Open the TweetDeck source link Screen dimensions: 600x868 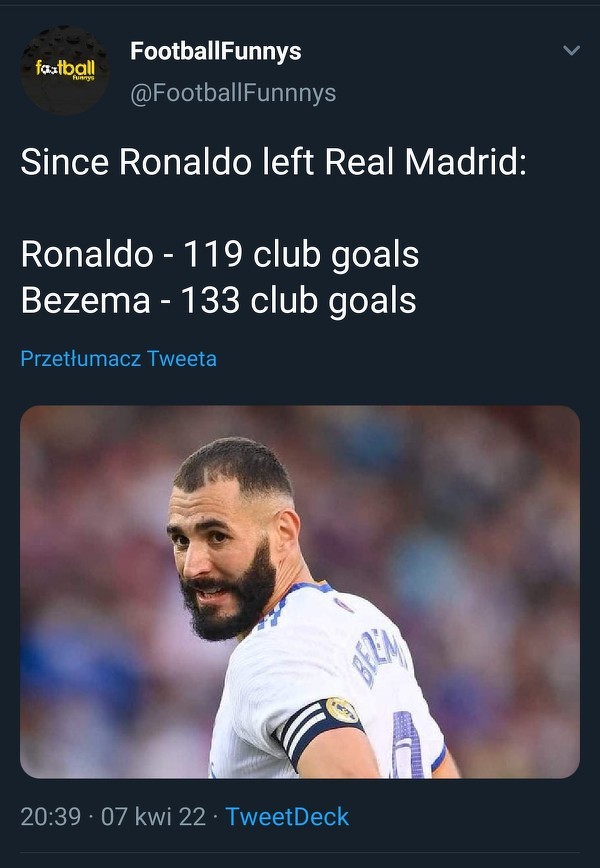click(287, 816)
